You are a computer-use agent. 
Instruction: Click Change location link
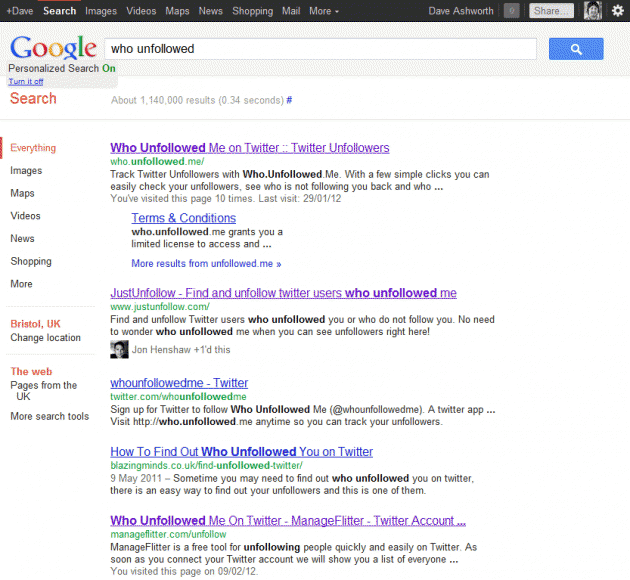(x=45, y=338)
